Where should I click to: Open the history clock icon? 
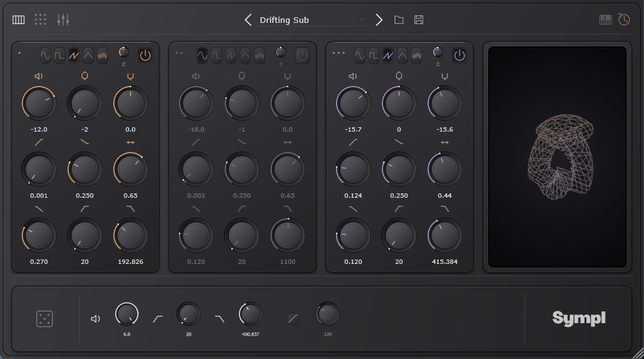[x=624, y=20]
